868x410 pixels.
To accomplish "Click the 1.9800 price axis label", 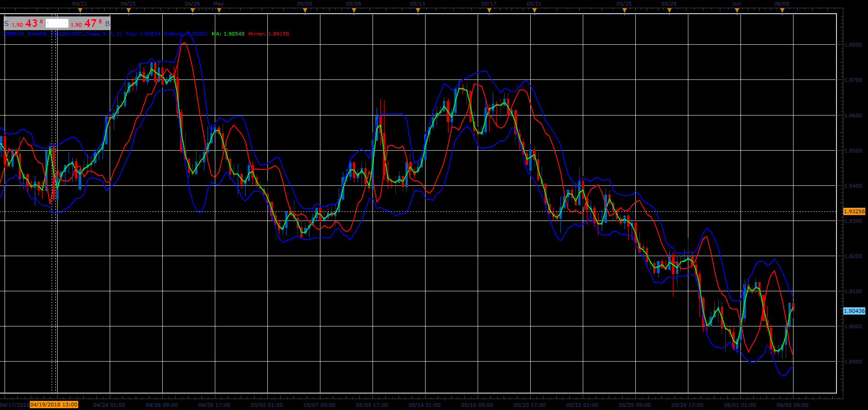I will (853, 45).
